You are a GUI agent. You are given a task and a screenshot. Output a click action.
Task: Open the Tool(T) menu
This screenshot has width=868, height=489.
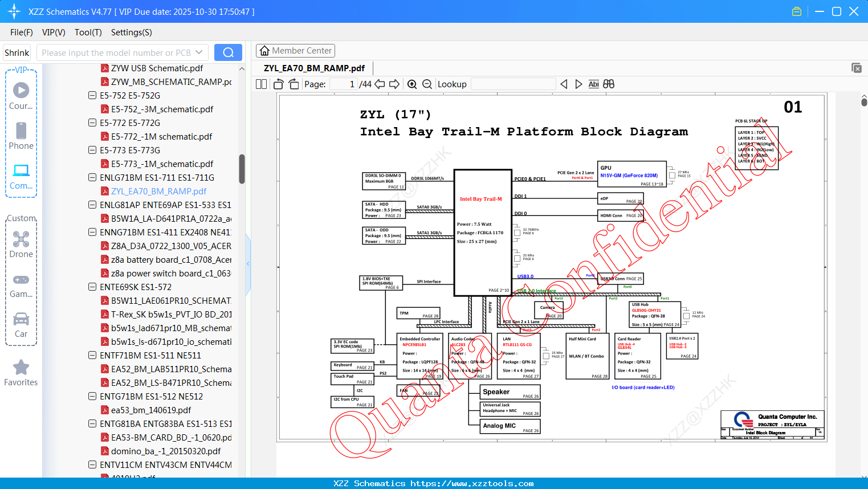(88, 32)
